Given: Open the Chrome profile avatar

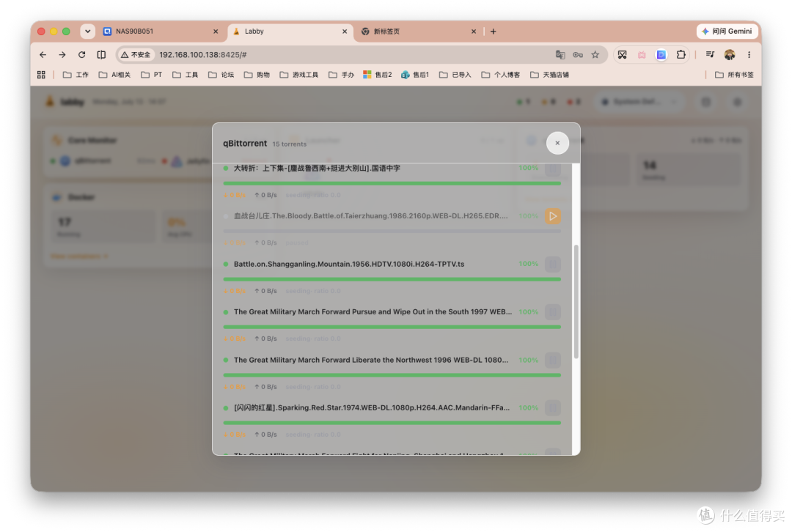Looking at the screenshot, I should pyautogui.click(x=730, y=54).
